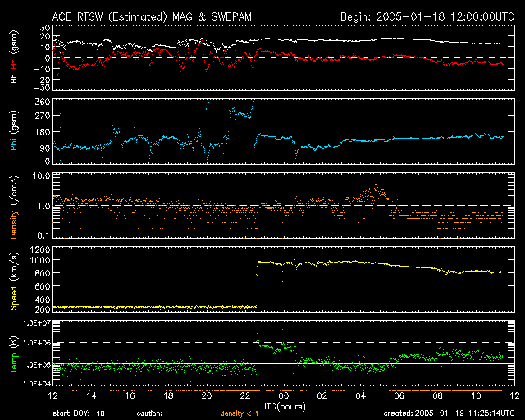Click the green "Temp (K)" axis label
The image size is (525, 420).
click(x=14, y=354)
